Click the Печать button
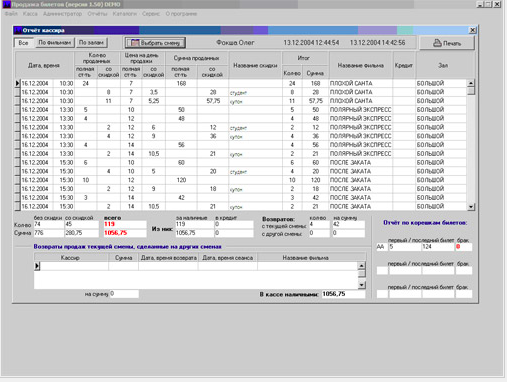 pos(447,43)
